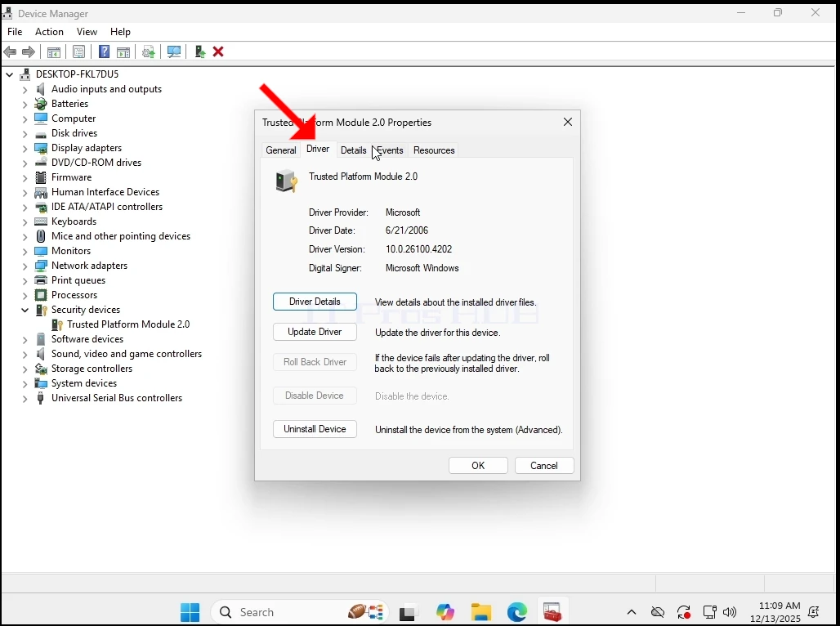Open Microsoft Edge from the taskbar

(517, 612)
